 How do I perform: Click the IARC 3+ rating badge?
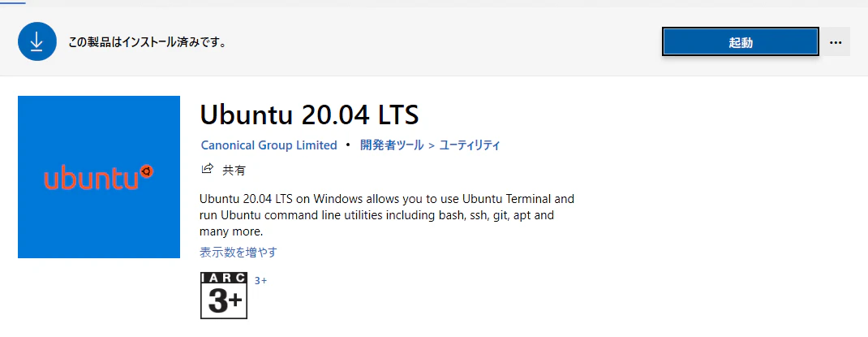click(x=224, y=296)
